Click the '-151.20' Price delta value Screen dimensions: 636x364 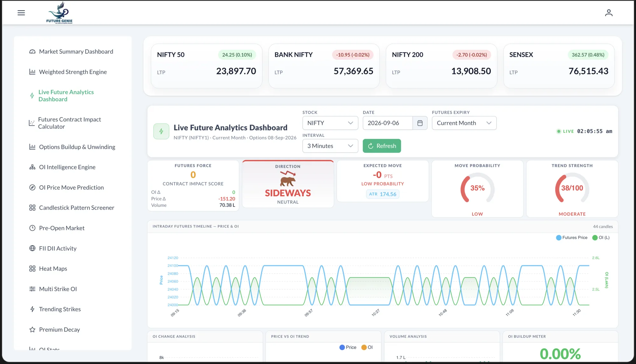[x=226, y=199]
